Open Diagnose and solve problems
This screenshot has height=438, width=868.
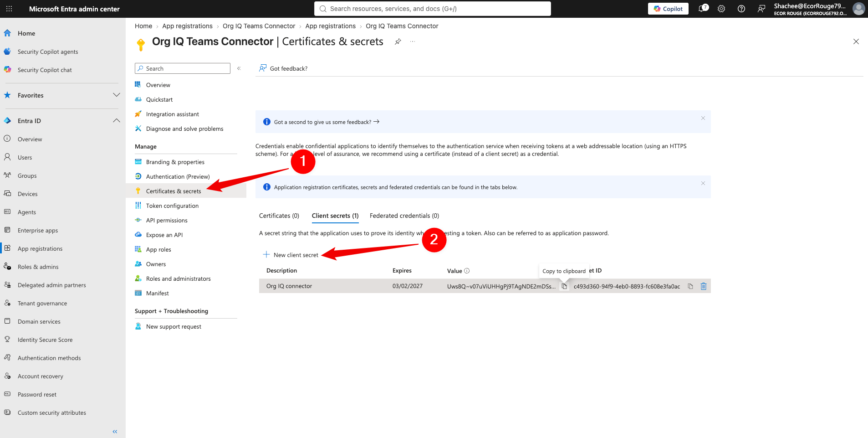click(186, 129)
